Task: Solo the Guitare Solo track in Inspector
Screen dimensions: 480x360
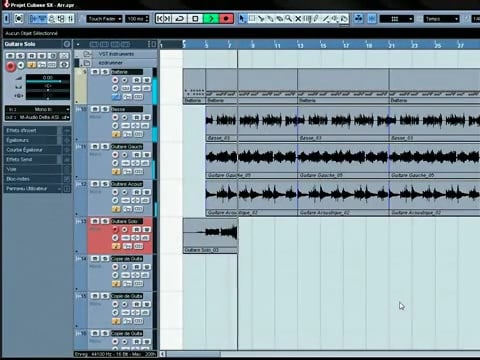Action: pyautogui.click(x=20, y=56)
